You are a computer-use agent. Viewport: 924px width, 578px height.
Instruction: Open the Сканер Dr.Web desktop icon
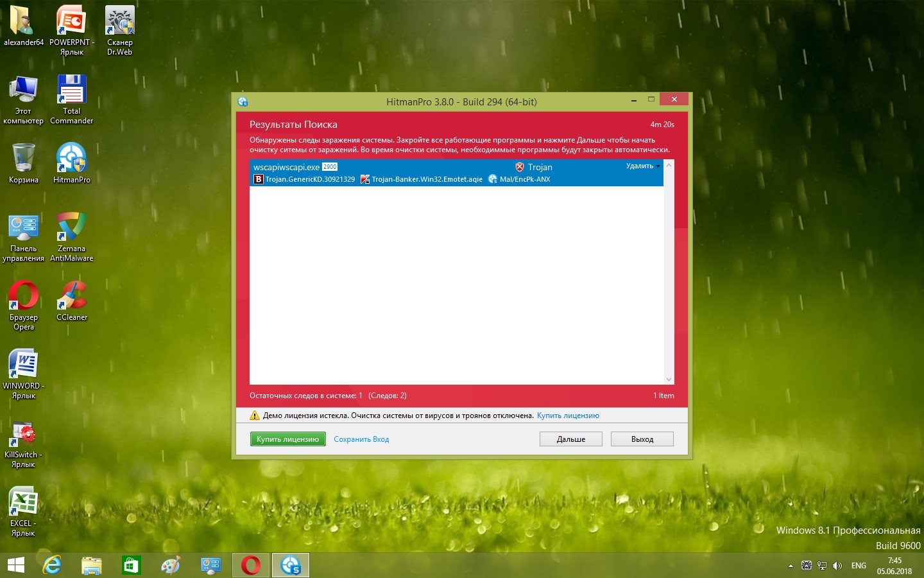(x=119, y=30)
